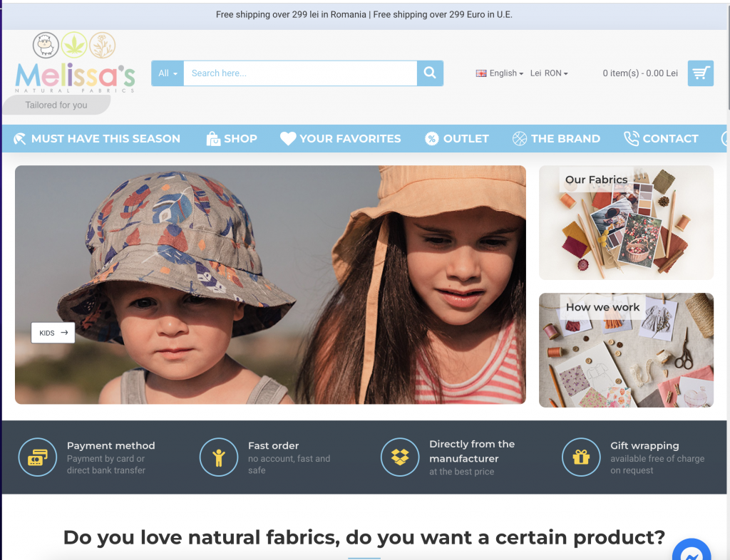
Task: Click the Kids banner button
Action: coord(53,333)
